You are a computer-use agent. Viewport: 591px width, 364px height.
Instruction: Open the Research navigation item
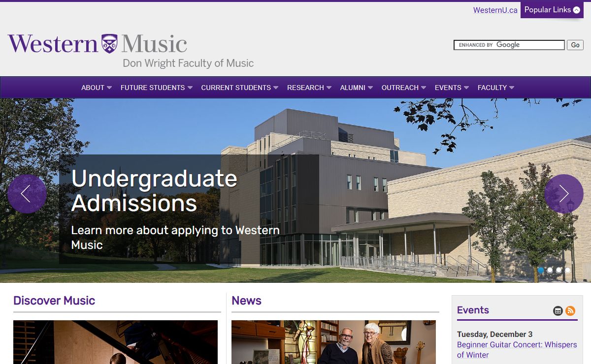click(305, 88)
